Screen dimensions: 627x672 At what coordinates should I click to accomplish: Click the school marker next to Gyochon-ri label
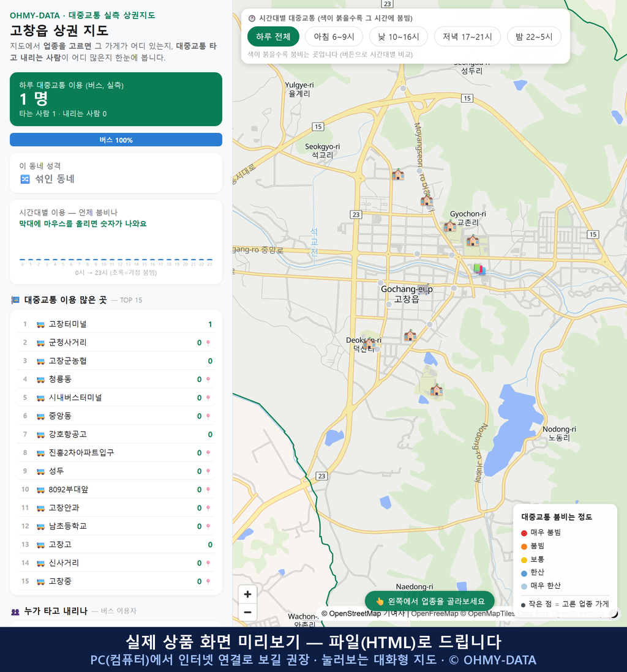click(x=450, y=226)
